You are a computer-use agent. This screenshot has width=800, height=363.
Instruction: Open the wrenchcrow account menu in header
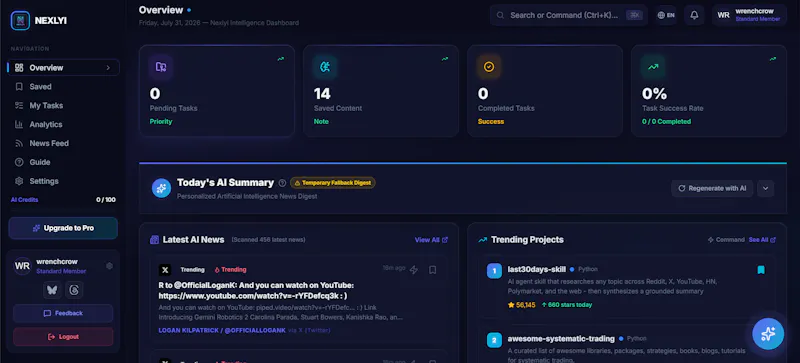pyautogui.click(x=749, y=15)
